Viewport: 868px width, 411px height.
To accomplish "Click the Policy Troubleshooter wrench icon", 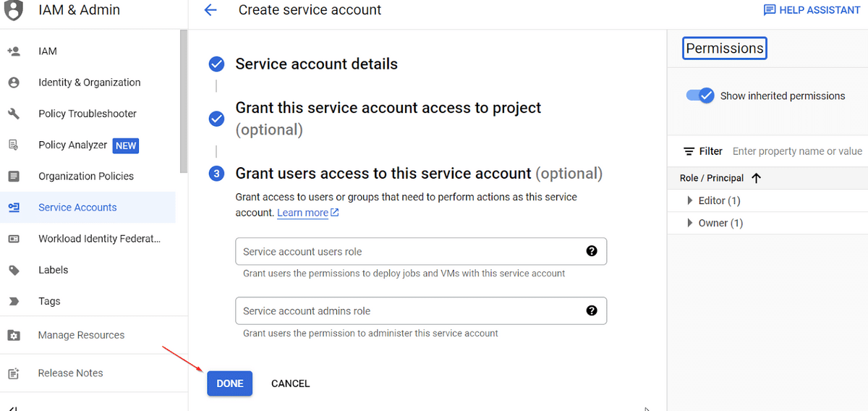I will 13,114.
